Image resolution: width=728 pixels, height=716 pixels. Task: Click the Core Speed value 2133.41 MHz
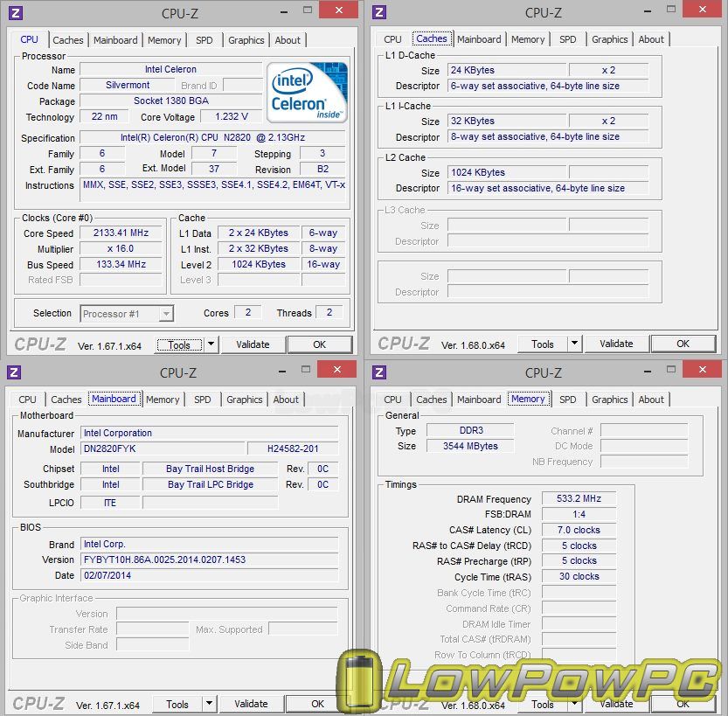click(x=121, y=233)
